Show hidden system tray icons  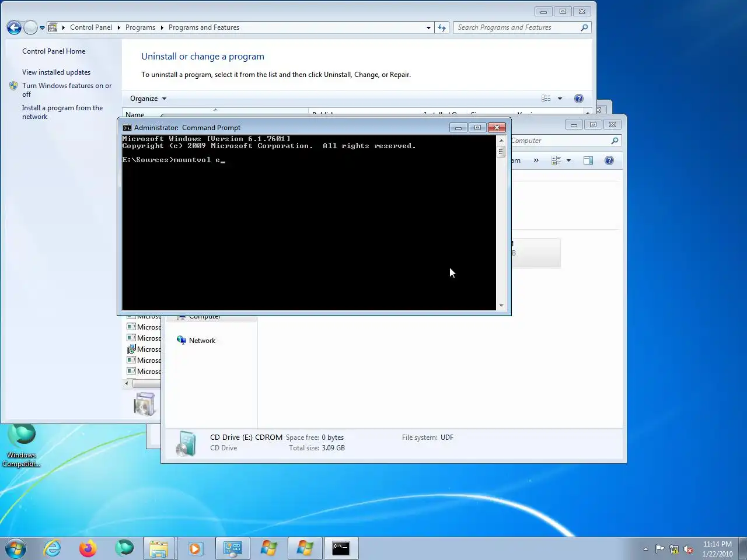(x=645, y=549)
